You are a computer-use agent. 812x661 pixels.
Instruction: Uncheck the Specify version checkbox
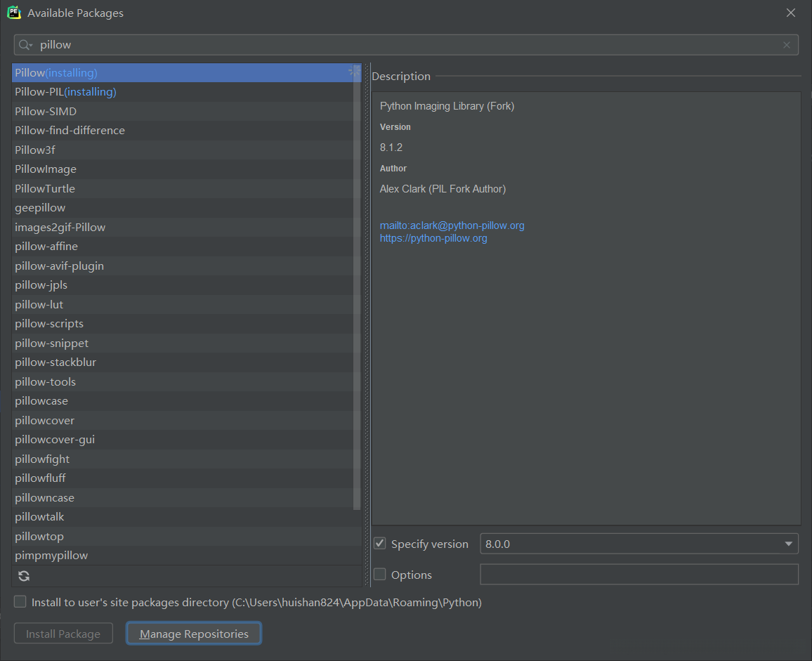pos(379,544)
